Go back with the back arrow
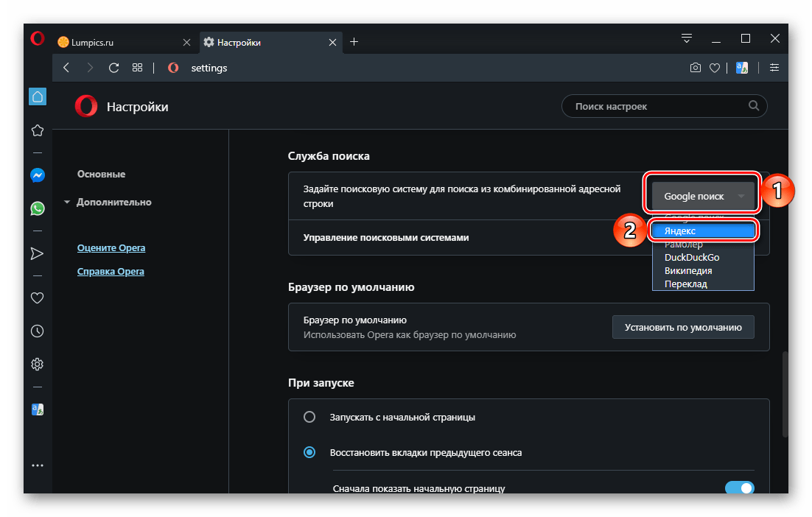Screen dimensions: 812x517 (x=66, y=68)
